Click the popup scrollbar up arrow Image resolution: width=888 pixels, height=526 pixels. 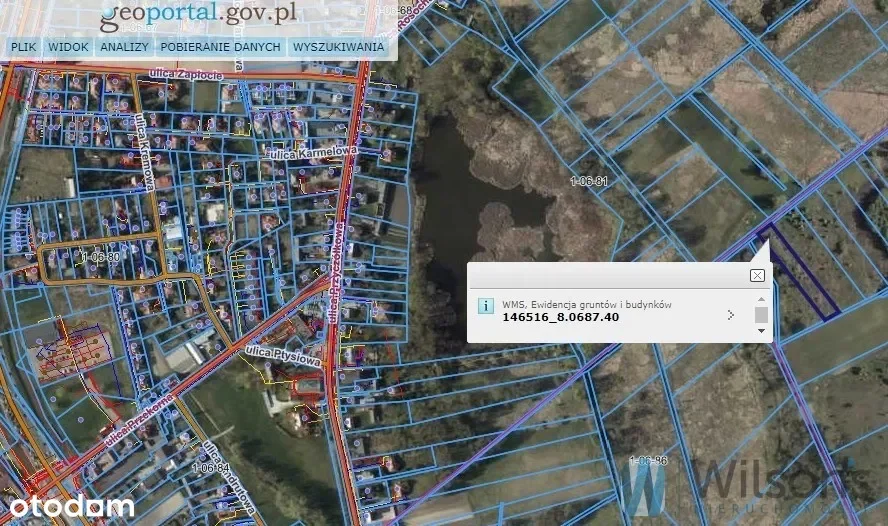[x=761, y=298]
